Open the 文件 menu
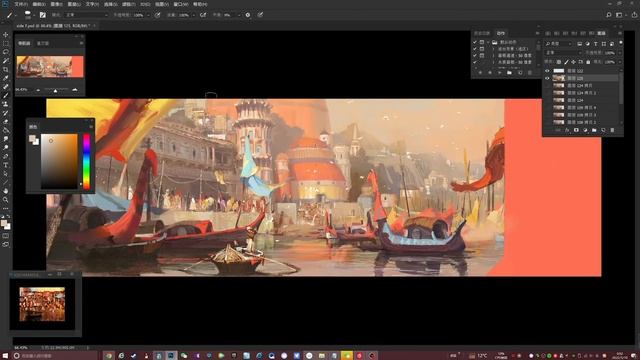Image resolution: width=640 pixels, height=360 pixels. click(21, 4)
